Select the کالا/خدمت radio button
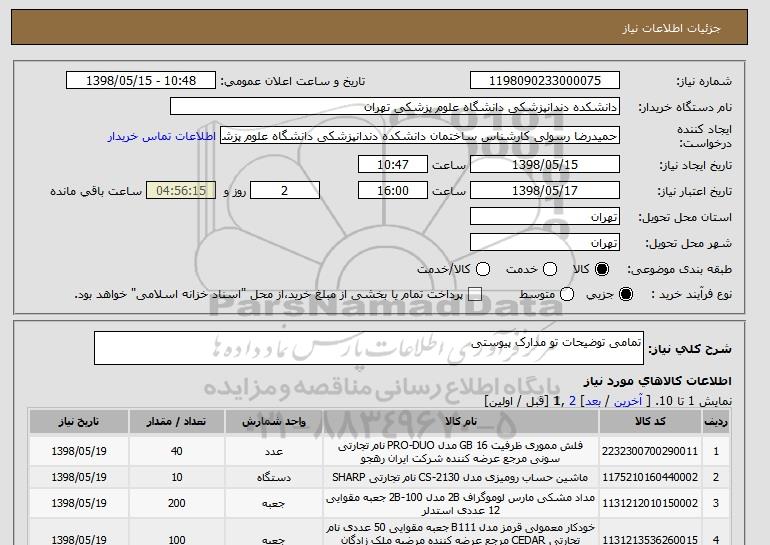The width and height of the screenshot is (770, 545). tap(483, 269)
